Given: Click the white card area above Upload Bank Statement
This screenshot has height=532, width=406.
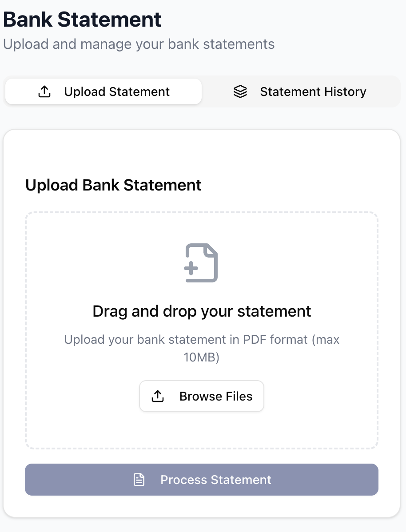Looking at the screenshot, I should click(x=202, y=153).
